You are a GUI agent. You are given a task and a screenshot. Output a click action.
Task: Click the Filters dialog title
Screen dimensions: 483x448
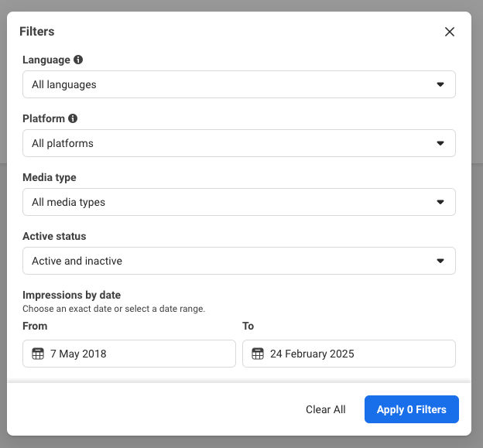(x=37, y=32)
